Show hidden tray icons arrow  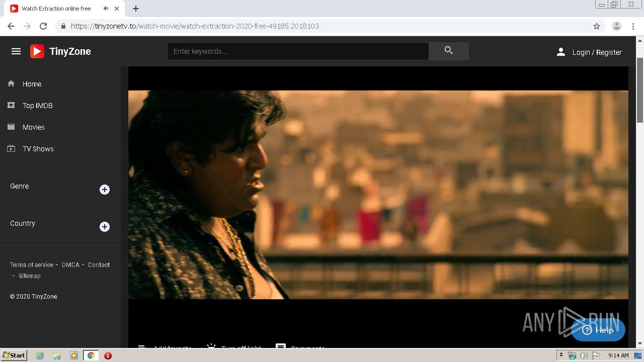[561, 355]
